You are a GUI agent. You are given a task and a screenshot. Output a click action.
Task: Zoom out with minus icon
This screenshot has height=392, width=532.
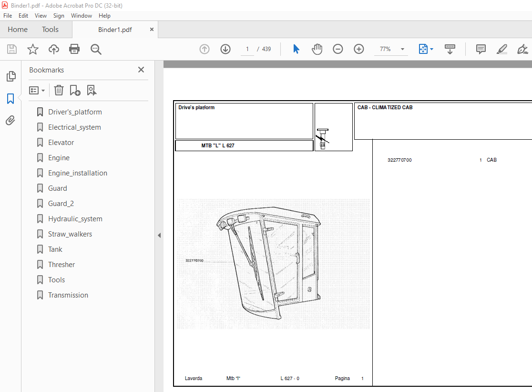pyautogui.click(x=338, y=49)
